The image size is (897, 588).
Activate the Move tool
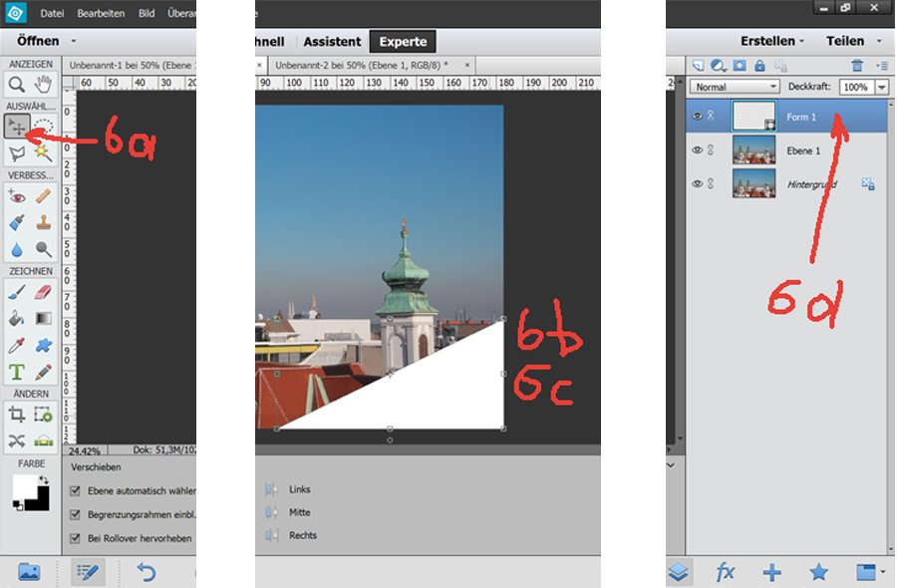coord(17,126)
